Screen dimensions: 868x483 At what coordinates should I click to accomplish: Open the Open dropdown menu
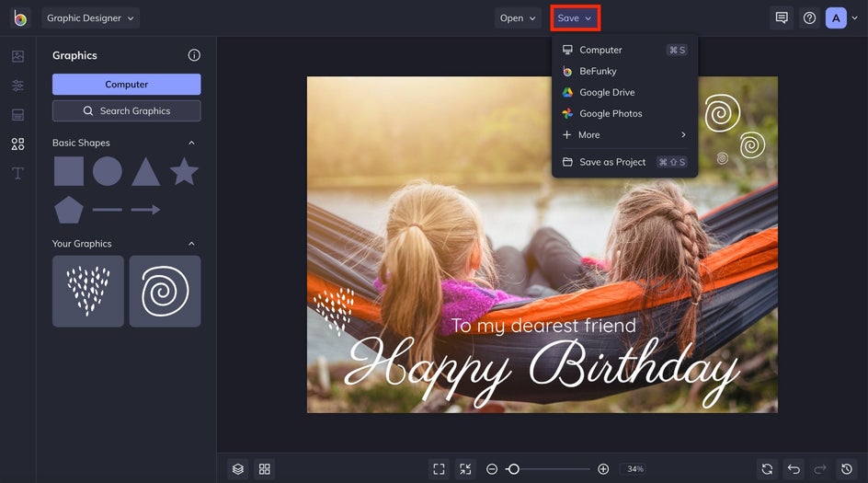(518, 17)
